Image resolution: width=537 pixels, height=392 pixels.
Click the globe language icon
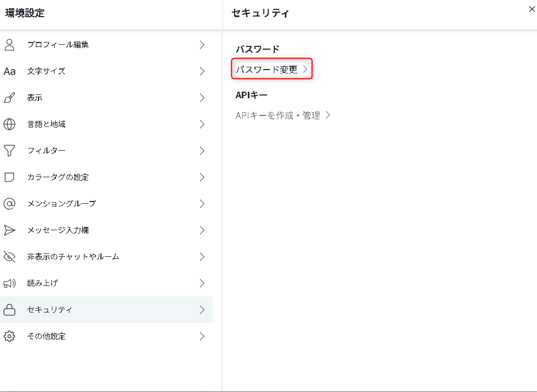pyautogui.click(x=9, y=124)
